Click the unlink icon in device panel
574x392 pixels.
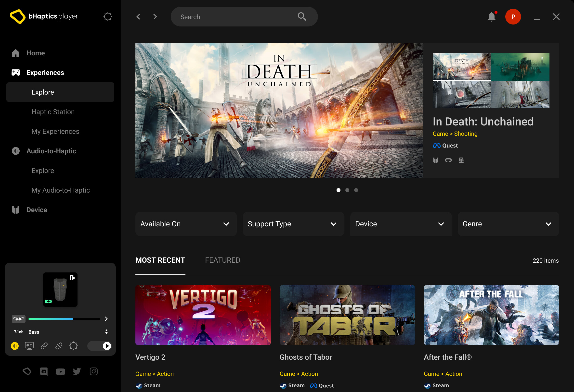pyautogui.click(x=59, y=346)
